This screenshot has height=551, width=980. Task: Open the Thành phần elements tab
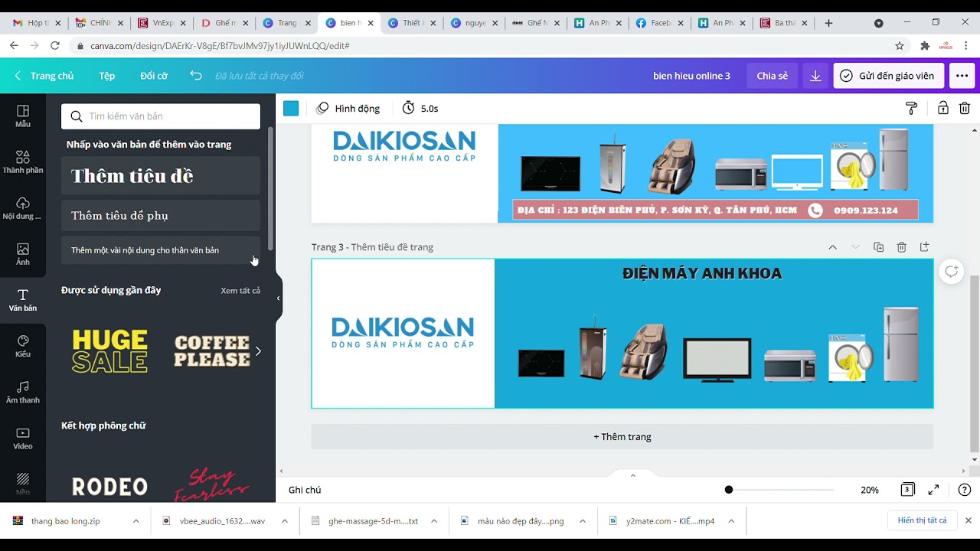23,162
